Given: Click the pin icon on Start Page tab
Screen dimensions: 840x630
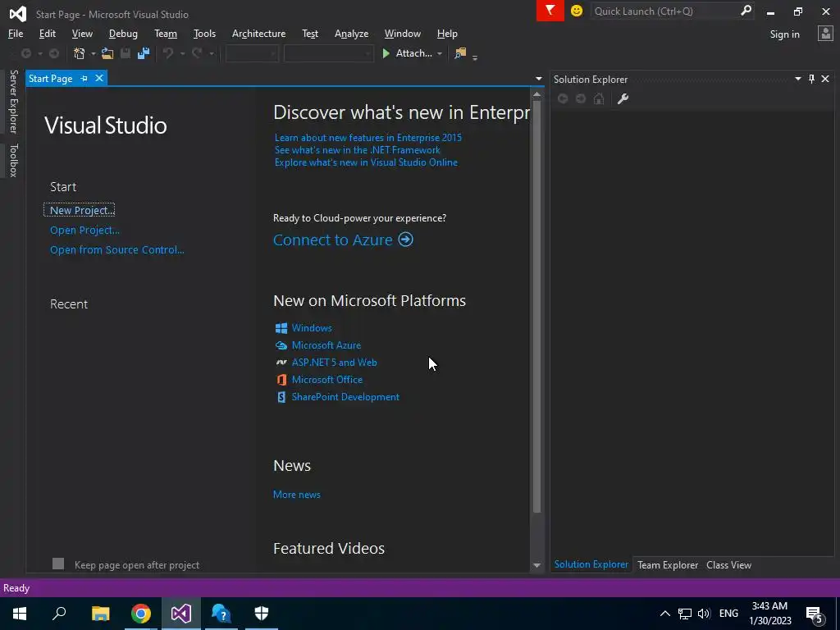Looking at the screenshot, I should point(84,78).
